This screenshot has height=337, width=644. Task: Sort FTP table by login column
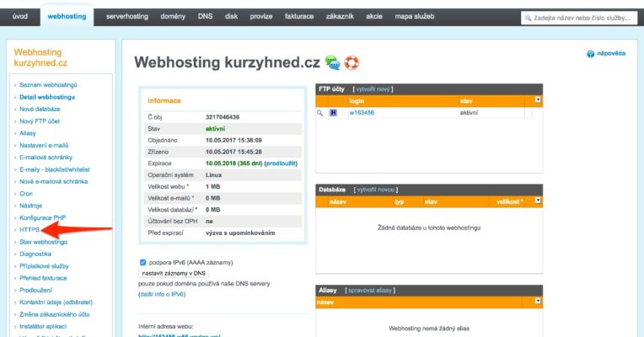pos(357,101)
